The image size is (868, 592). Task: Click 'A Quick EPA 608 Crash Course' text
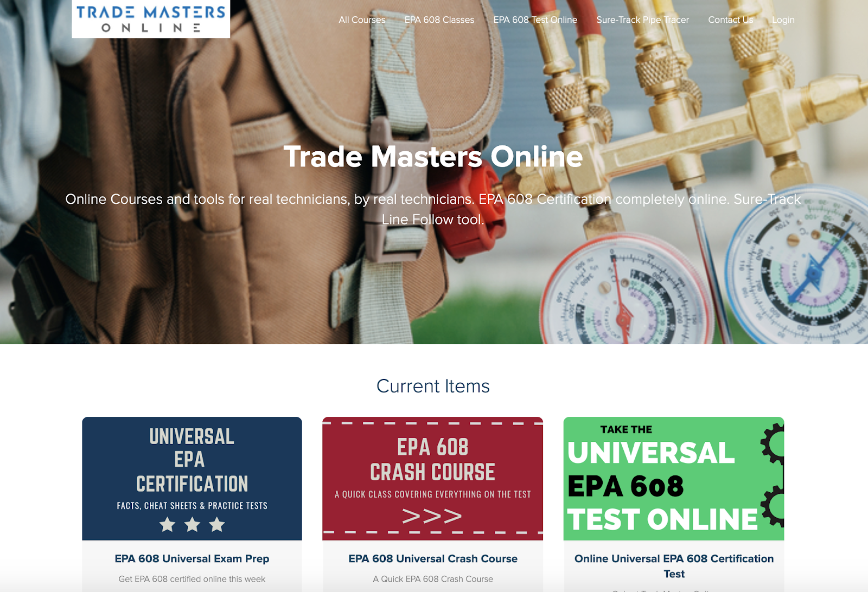click(433, 579)
